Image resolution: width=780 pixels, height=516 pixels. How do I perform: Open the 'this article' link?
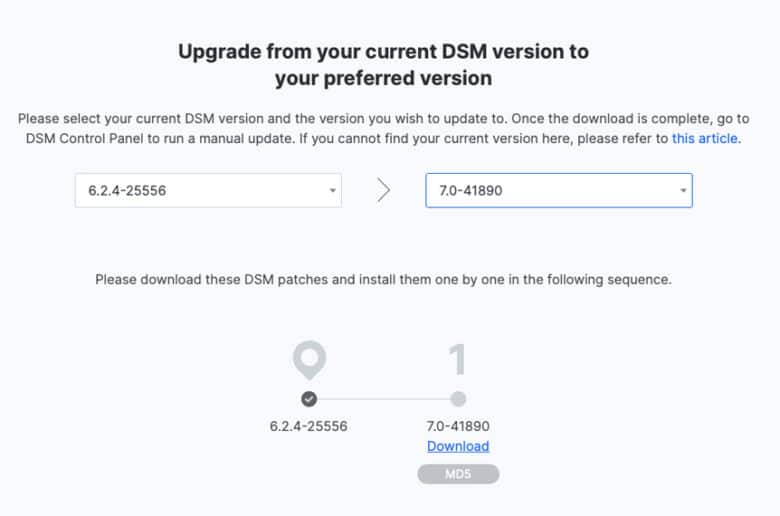704,138
